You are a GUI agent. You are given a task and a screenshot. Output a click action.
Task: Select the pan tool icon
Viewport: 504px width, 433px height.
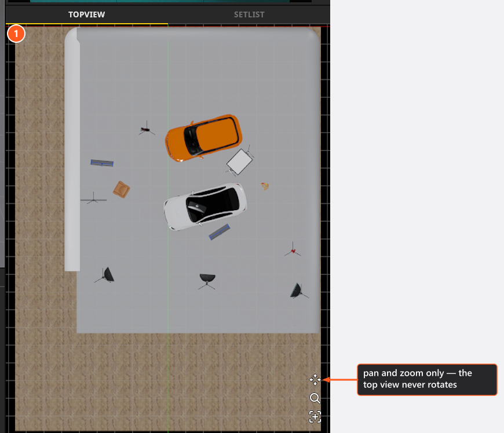[x=315, y=380]
